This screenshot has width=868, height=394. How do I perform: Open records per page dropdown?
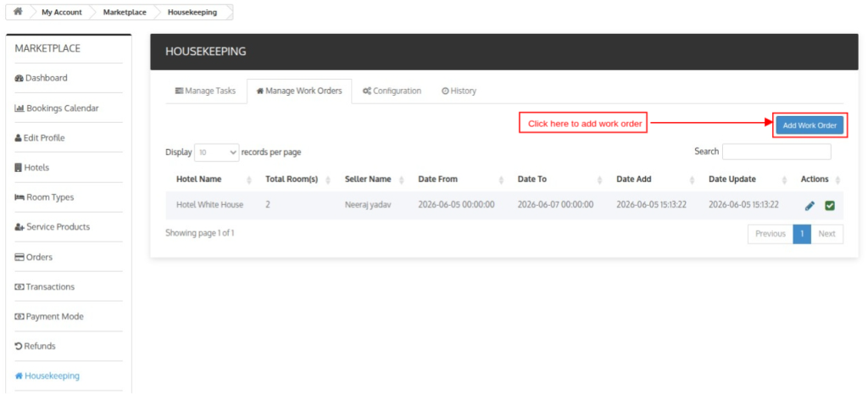(x=216, y=153)
